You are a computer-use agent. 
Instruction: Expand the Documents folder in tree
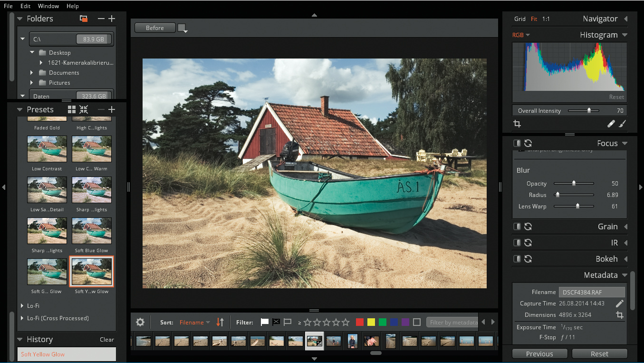click(x=32, y=73)
